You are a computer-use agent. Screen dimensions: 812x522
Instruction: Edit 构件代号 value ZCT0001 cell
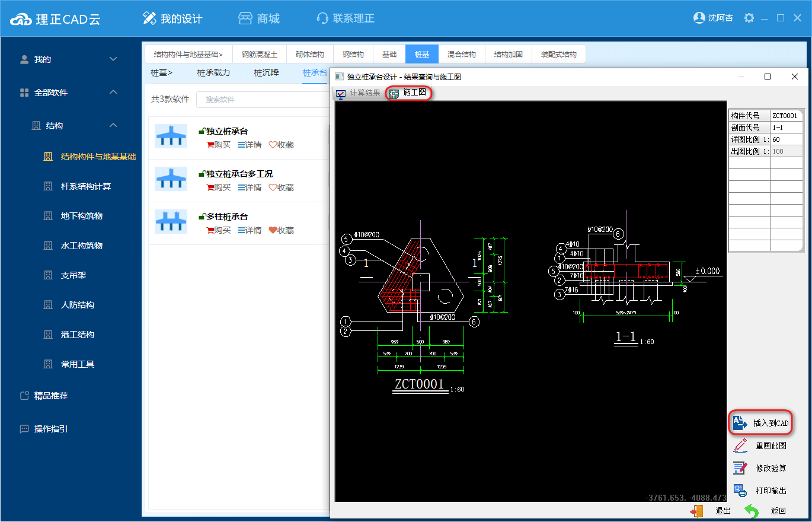point(787,116)
